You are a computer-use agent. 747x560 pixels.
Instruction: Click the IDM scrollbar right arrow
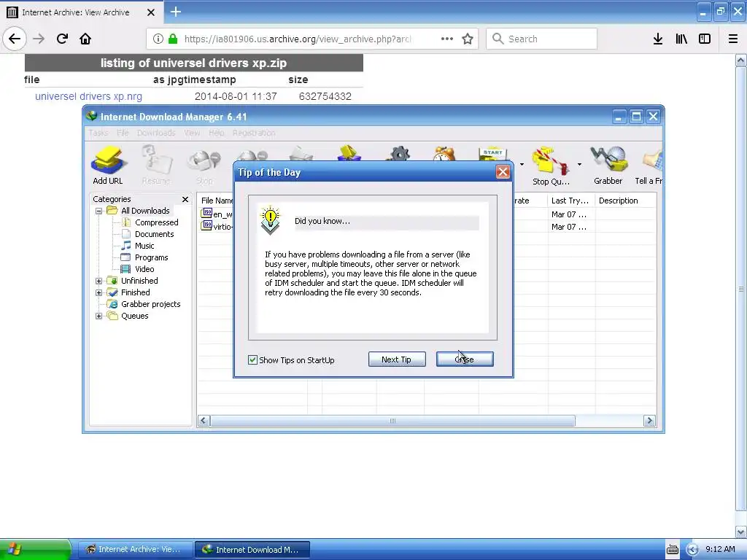point(649,421)
